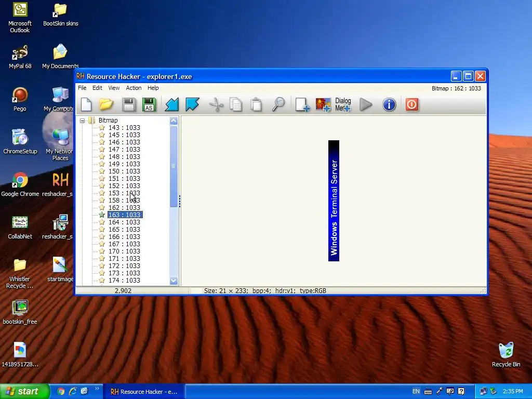Select bitmap resource 152 : 1033
This screenshot has width=532, height=399.
coord(124,186)
